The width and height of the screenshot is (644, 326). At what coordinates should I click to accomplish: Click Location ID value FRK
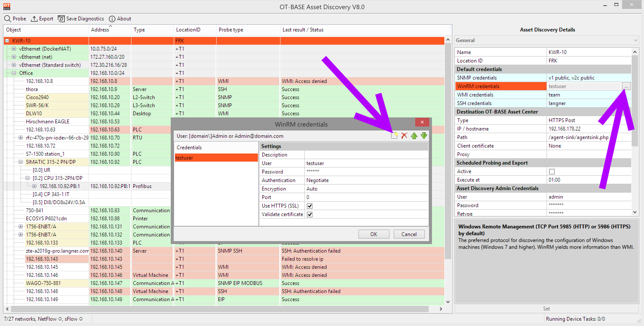(588, 61)
